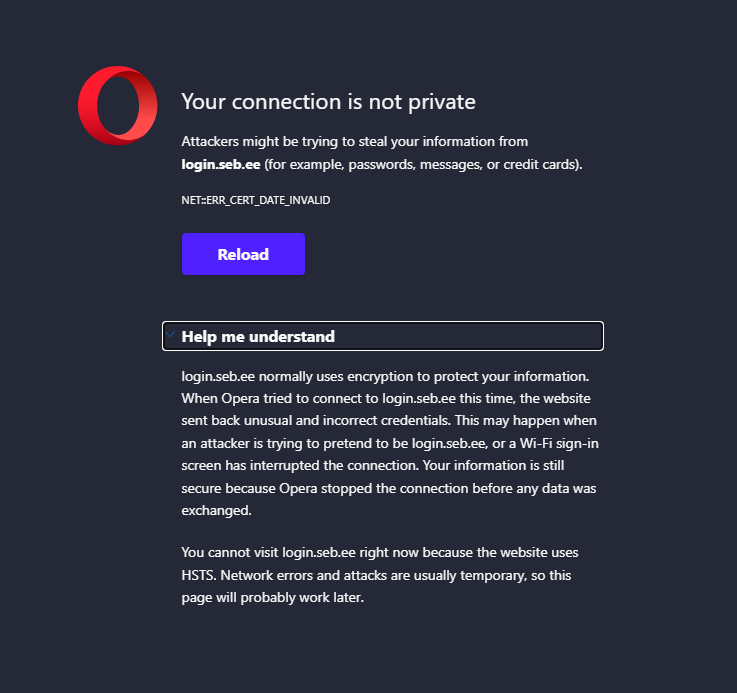Viewport: 737px width, 693px height.
Task: Click the Reload button
Action: [243, 254]
